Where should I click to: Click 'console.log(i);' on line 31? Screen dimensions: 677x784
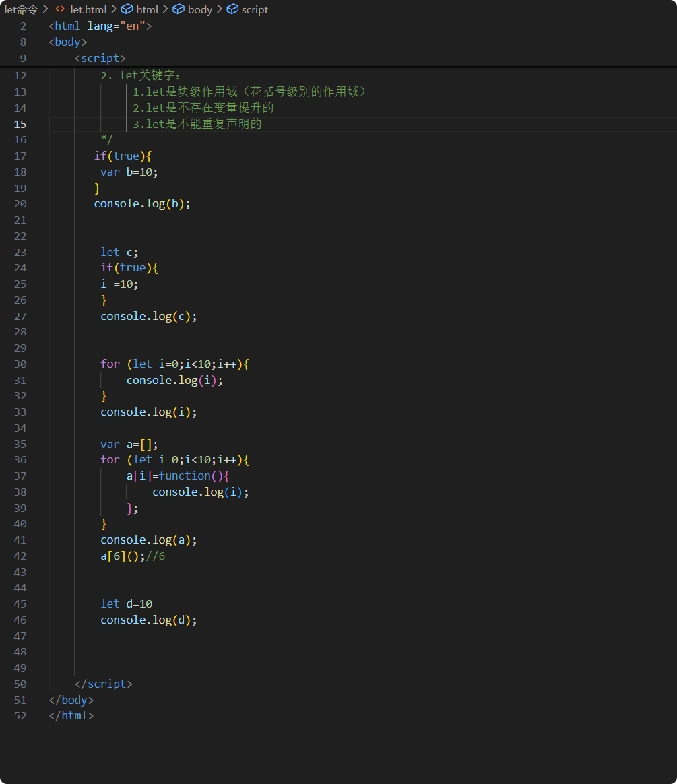click(x=174, y=380)
